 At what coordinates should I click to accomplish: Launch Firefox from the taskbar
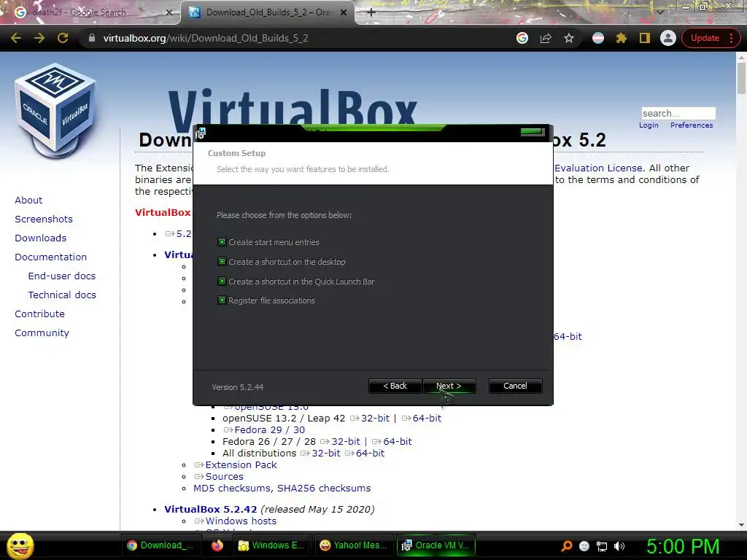tap(217, 545)
